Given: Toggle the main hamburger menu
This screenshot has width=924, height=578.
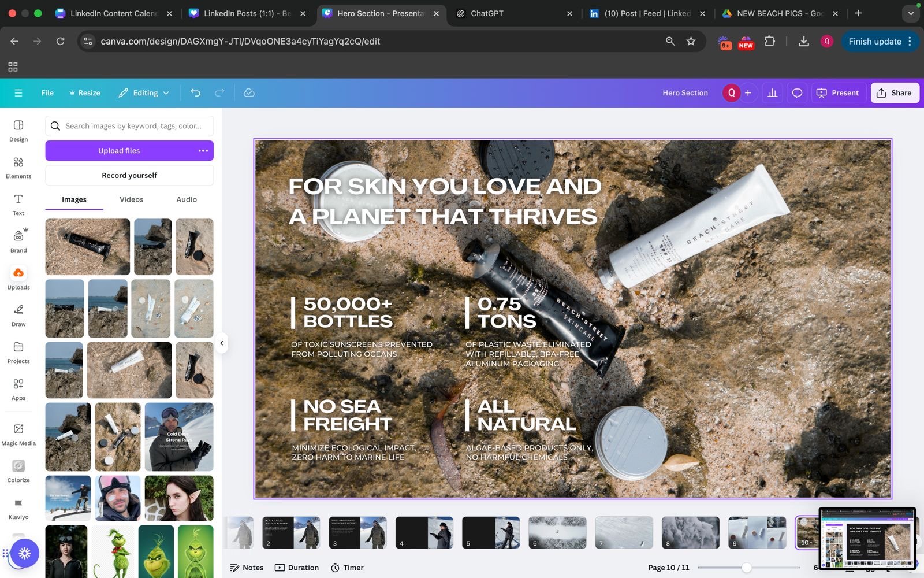Looking at the screenshot, I should point(18,92).
